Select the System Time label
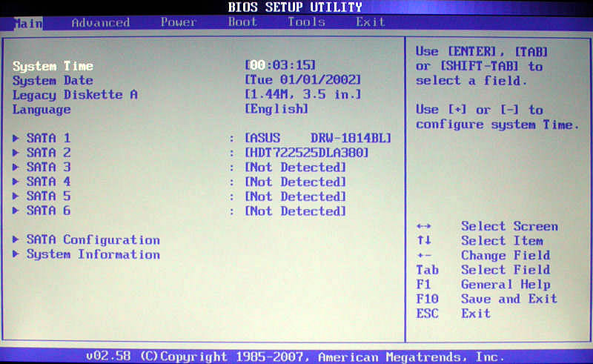The height and width of the screenshot is (364, 593). coord(53,66)
